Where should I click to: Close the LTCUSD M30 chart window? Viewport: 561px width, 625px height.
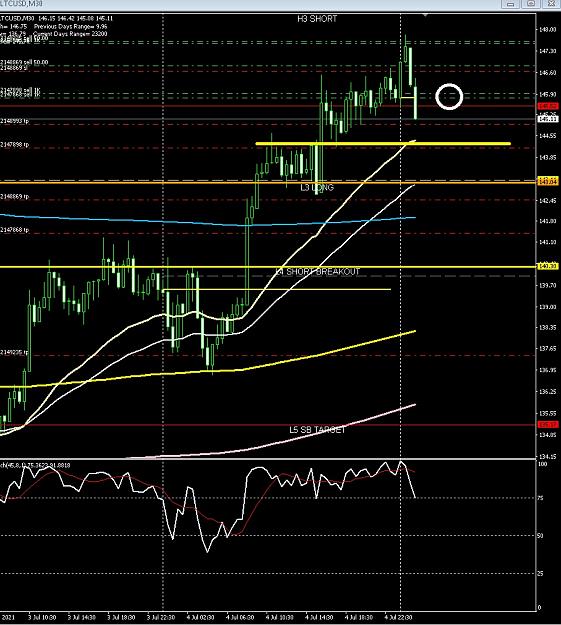point(551,4)
